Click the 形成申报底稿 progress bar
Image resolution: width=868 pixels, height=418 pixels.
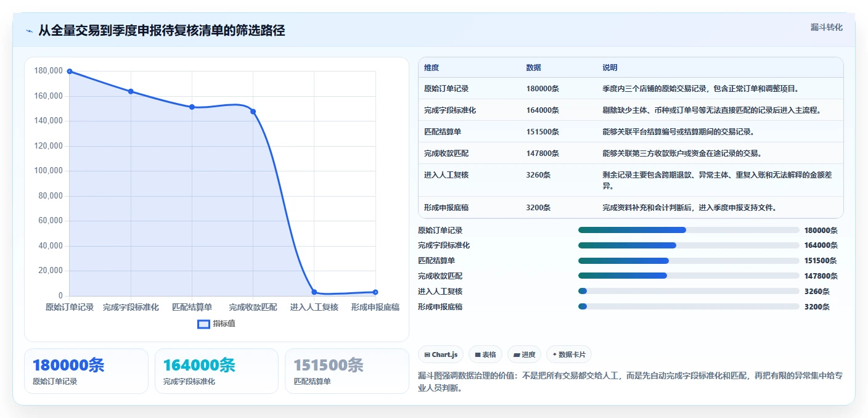(689, 306)
